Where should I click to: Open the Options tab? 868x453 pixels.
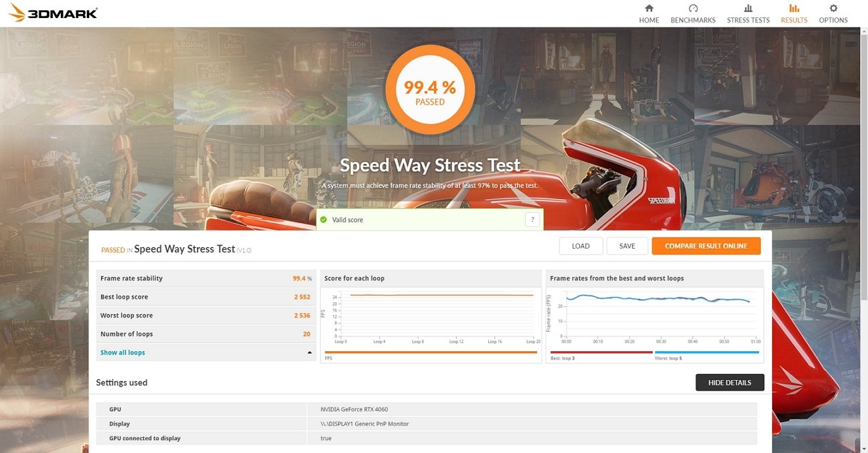tap(833, 13)
